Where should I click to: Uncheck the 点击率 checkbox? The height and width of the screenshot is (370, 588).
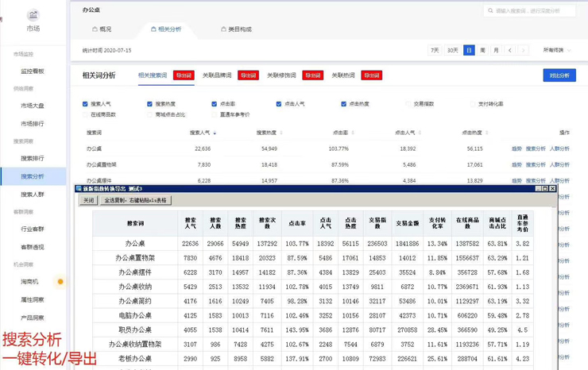(214, 104)
